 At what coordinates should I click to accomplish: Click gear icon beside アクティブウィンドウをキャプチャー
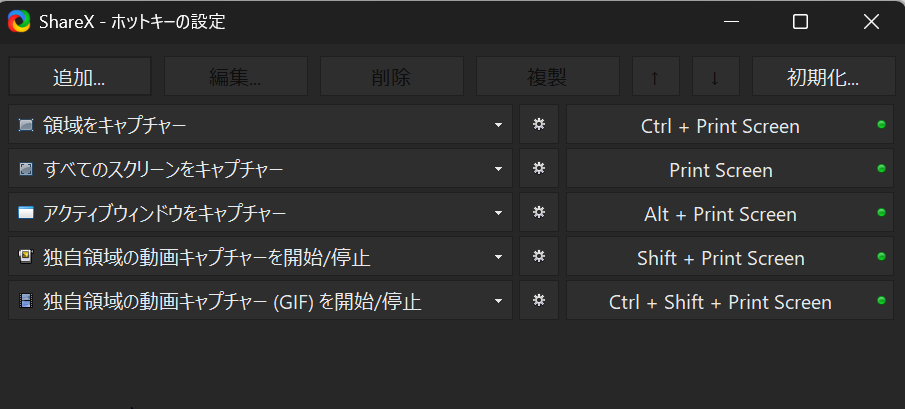[x=538, y=213]
